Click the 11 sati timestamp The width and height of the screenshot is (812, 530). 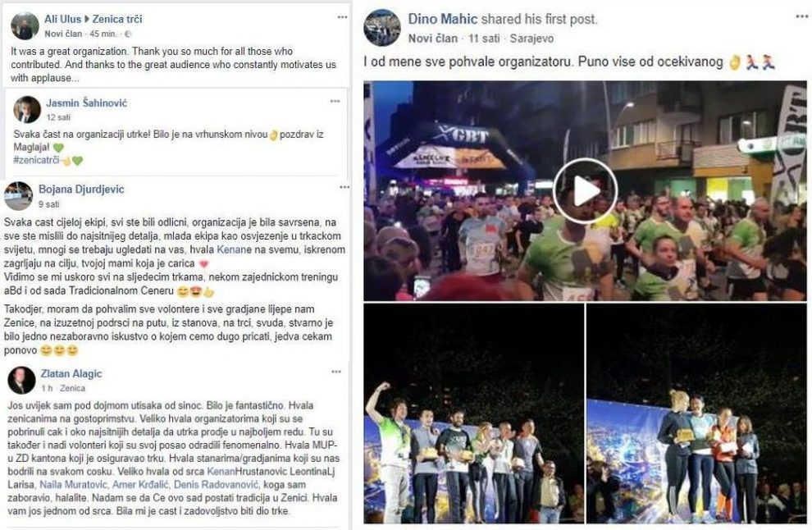(484, 39)
